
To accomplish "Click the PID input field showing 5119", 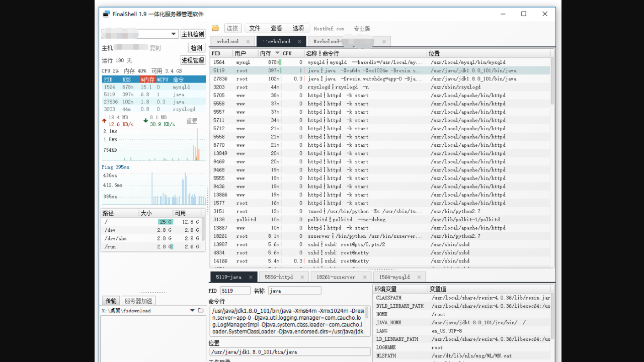I will click(235, 291).
